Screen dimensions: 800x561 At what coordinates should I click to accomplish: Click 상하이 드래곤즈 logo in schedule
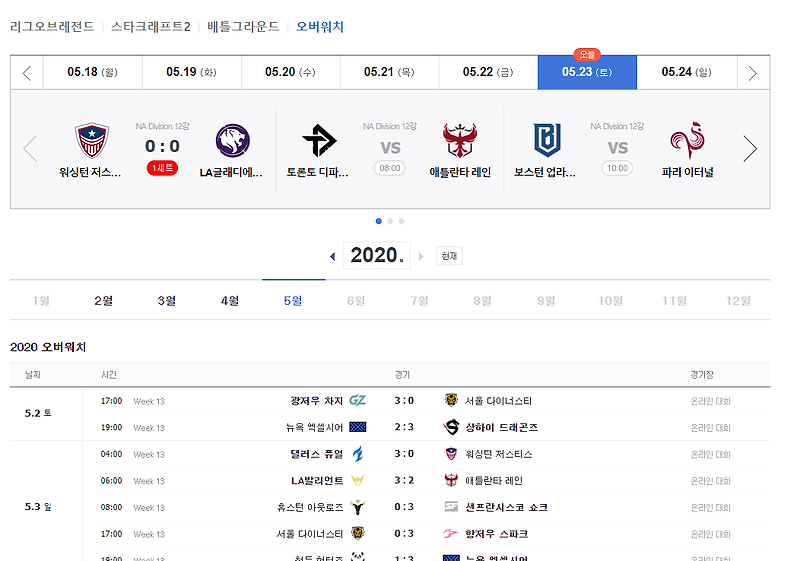pyautogui.click(x=451, y=427)
